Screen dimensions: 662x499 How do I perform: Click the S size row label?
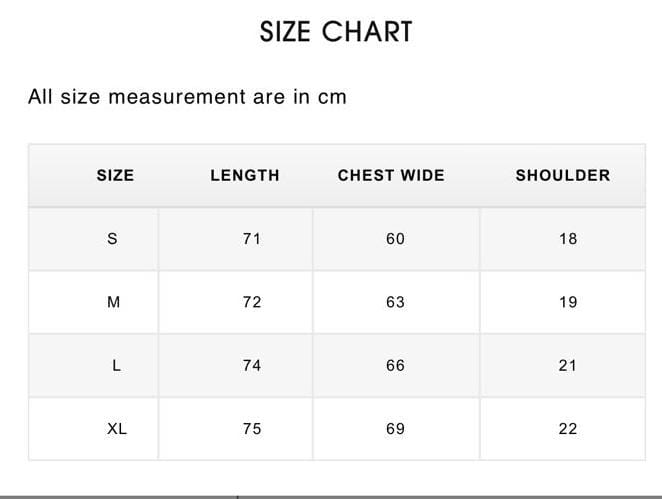pyautogui.click(x=112, y=239)
